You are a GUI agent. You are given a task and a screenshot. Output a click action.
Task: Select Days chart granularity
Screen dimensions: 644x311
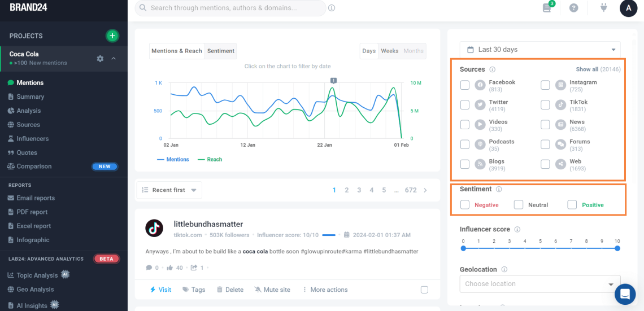(x=369, y=51)
